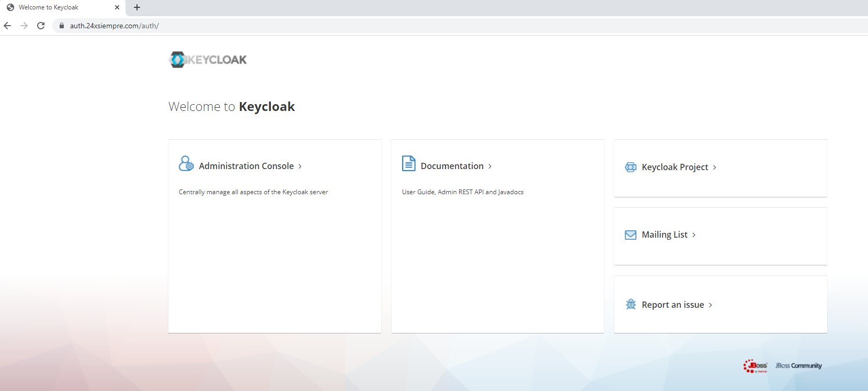Click the Report an issue bug icon

coord(631,304)
